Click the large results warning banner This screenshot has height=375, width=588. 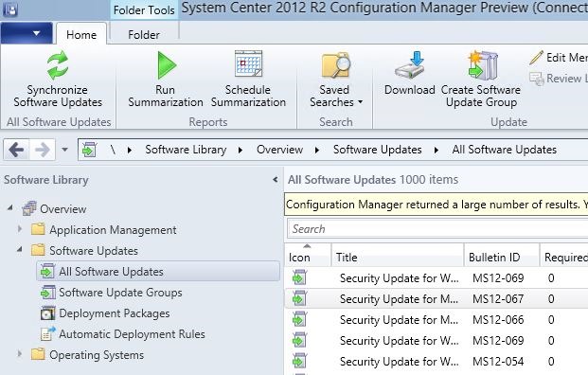click(x=437, y=205)
